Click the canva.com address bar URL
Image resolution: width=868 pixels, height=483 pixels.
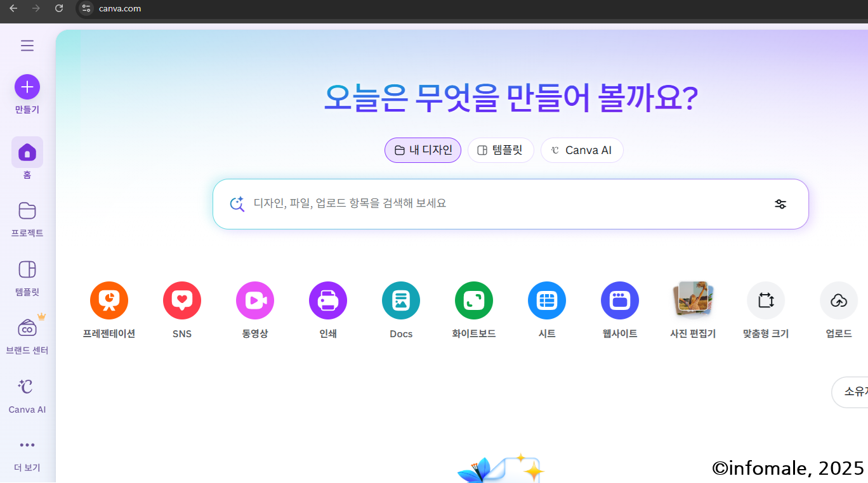click(120, 9)
